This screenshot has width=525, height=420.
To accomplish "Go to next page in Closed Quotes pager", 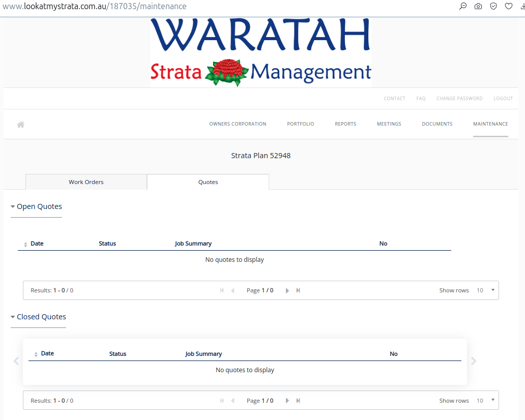I will [x=287, y=401].
